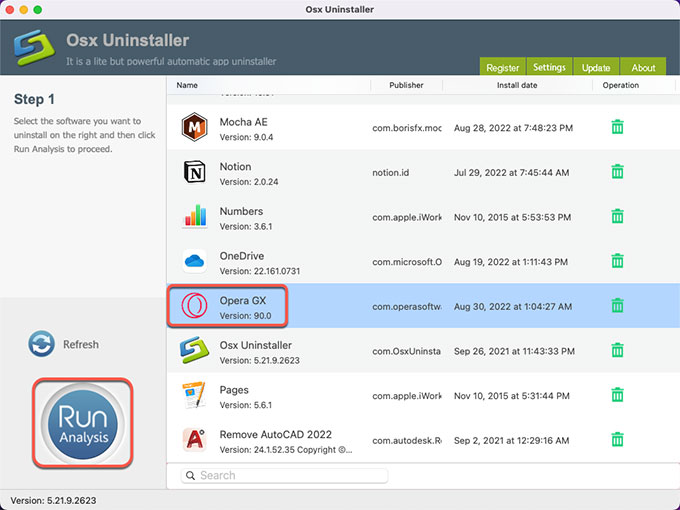The height and width of the screenshot is (510, 680).
Task: Click the Notion app icon
Action: 195,172
